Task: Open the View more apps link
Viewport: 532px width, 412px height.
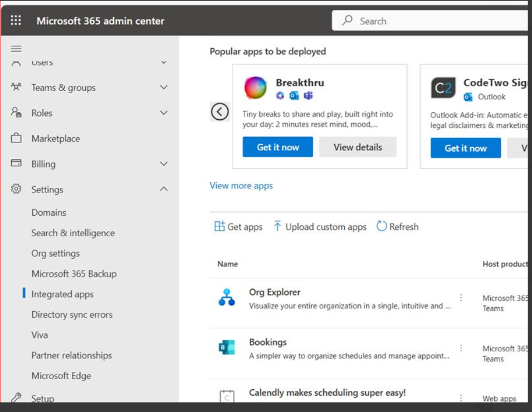Action: (x=241, y=186)
